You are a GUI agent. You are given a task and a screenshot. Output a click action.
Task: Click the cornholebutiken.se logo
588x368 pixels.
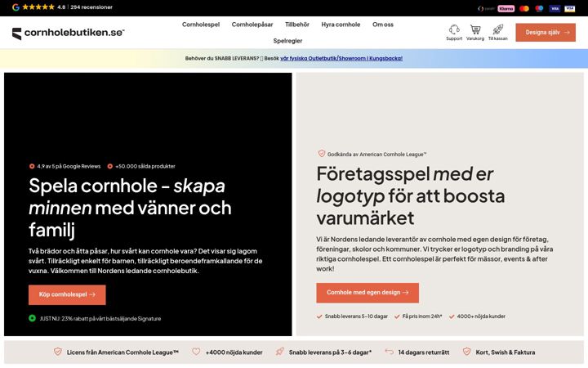click(x=68, y=33)
